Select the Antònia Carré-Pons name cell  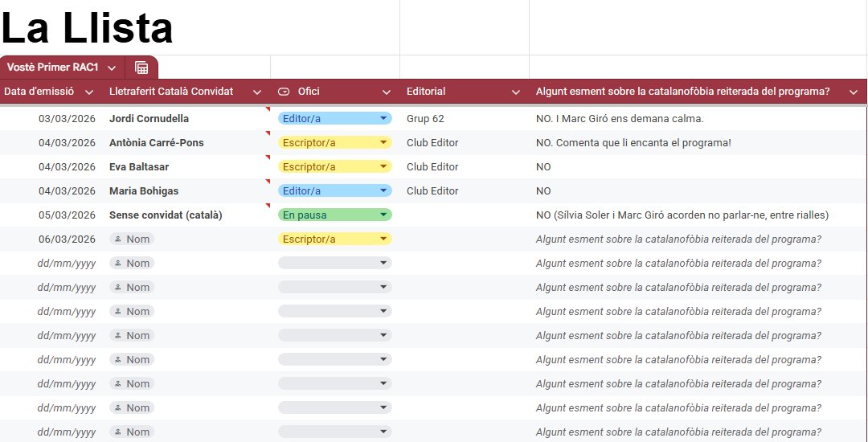point(157,143)
